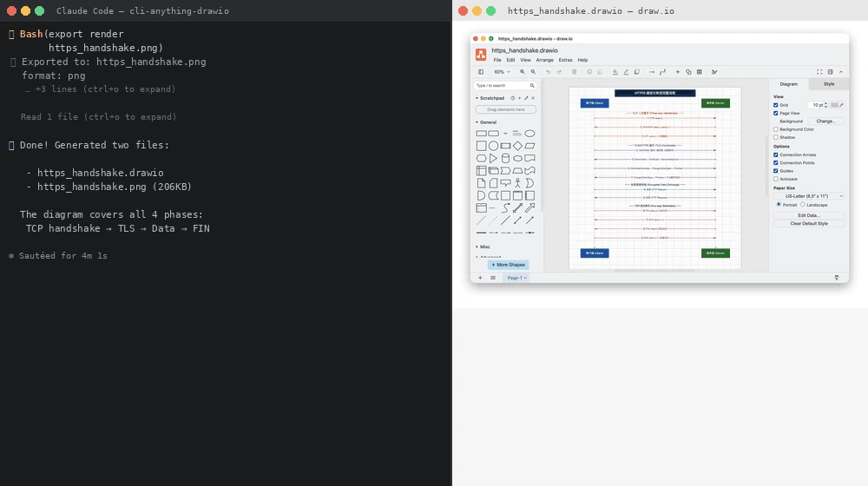Switch to the Style tab
The height and width of the screenshot is (486, 868).
829,84
